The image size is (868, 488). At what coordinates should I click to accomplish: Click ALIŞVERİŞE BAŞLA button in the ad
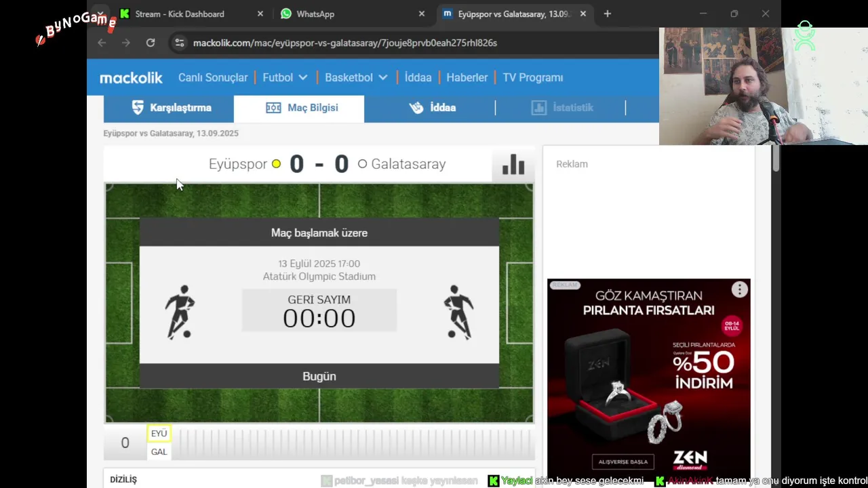point(623,462)
